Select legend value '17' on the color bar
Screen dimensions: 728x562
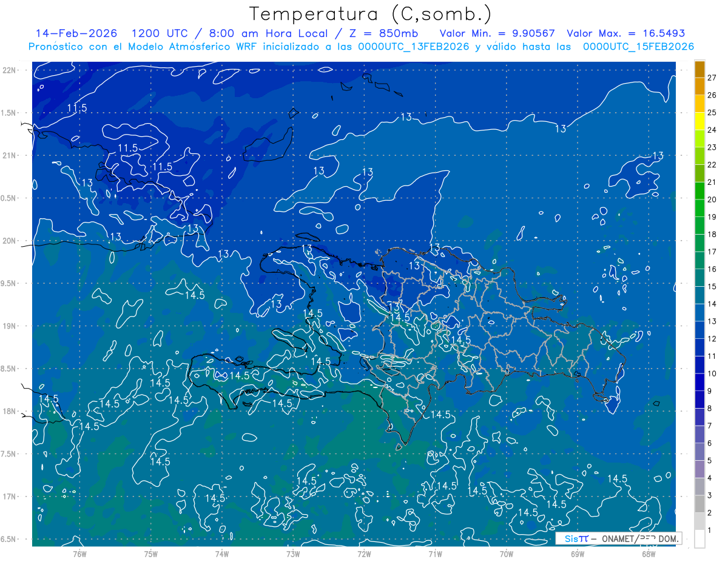point(712,252)
